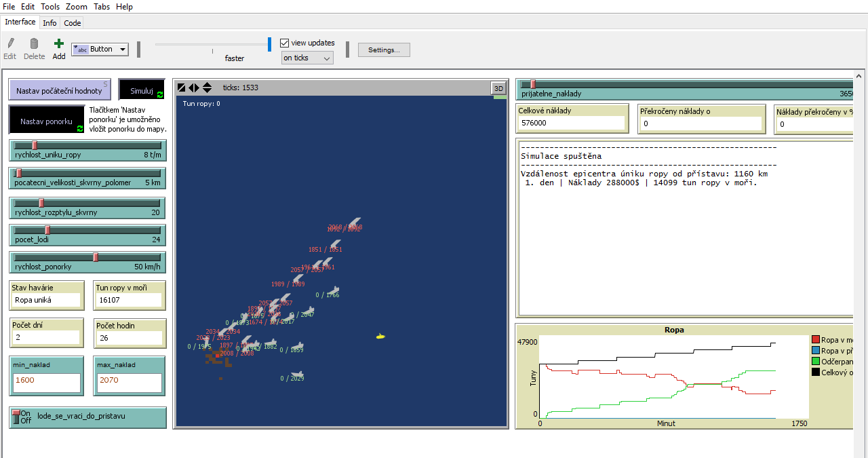Screen dimensions: 868x458
Task: Open the Button widget type dropdown
Action: pyautogui.click(x=100, y=49)
